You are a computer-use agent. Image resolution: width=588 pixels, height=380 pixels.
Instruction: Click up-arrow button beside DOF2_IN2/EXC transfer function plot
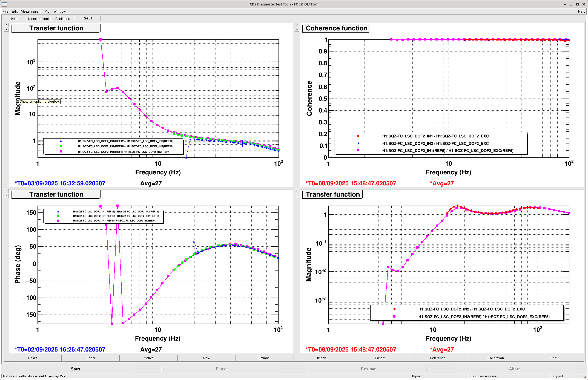point(297,196)
